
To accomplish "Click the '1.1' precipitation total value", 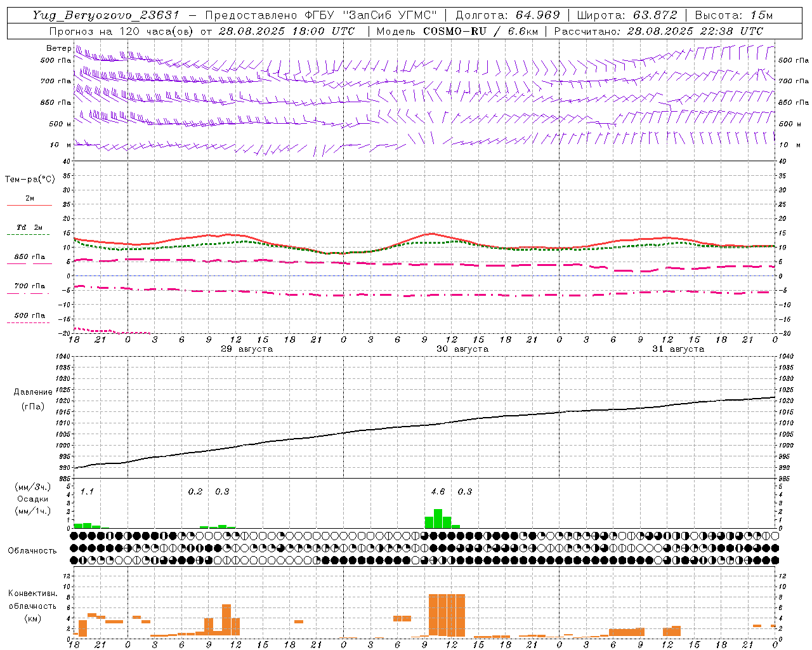I will [x=88, y=491].
